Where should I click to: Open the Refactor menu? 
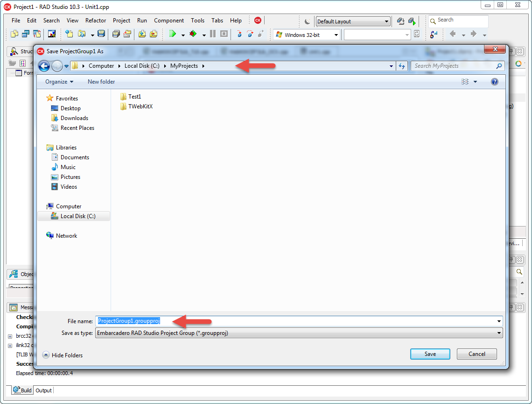pos(96,21)
